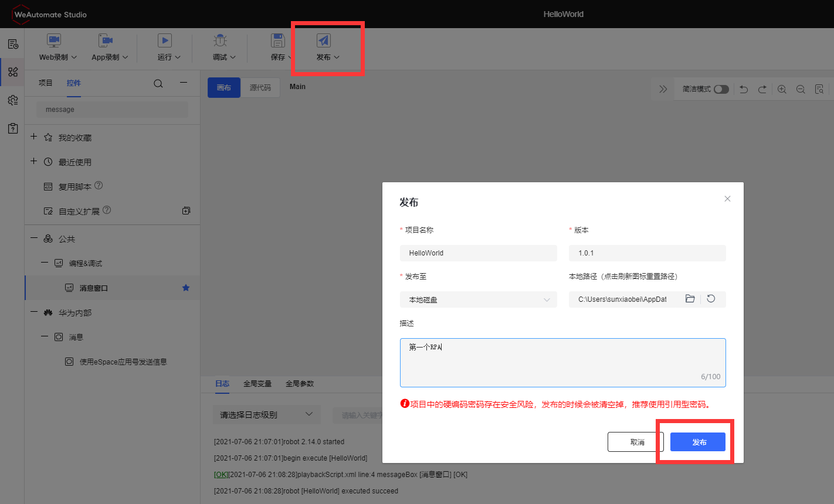
Task: Open the 日志 log tab
Action: click(222, 384)
